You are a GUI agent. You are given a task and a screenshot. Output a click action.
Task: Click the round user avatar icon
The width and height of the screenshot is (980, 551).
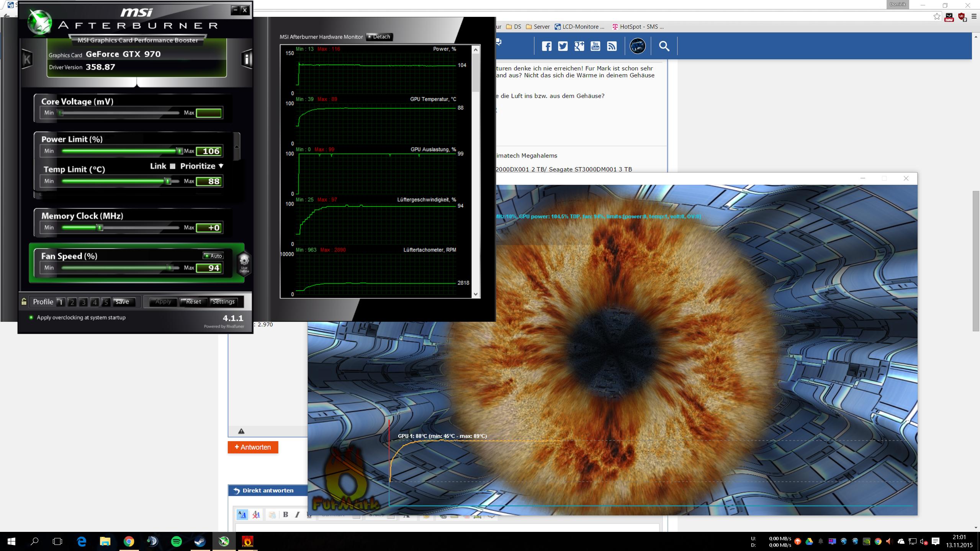tap(638, 46)
